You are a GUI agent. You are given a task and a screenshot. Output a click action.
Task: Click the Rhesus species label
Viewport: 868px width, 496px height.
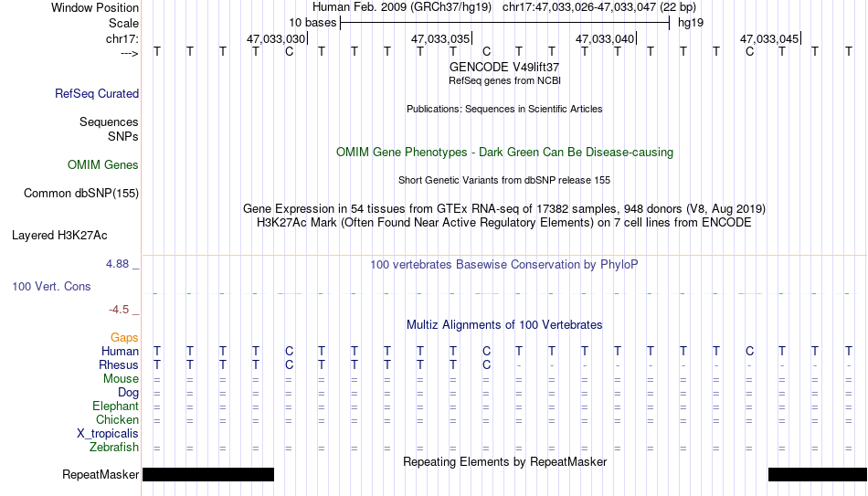pos(119,365)
